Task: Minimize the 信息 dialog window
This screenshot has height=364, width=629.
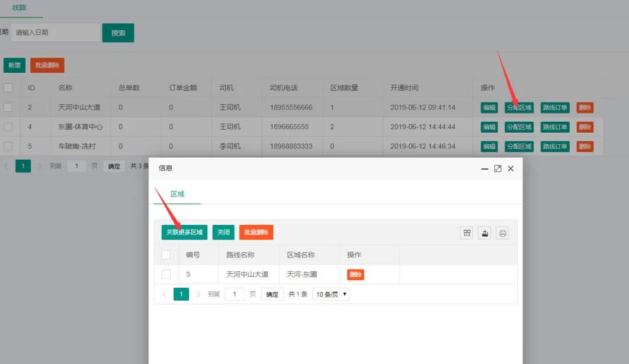Action: [485, 168]
